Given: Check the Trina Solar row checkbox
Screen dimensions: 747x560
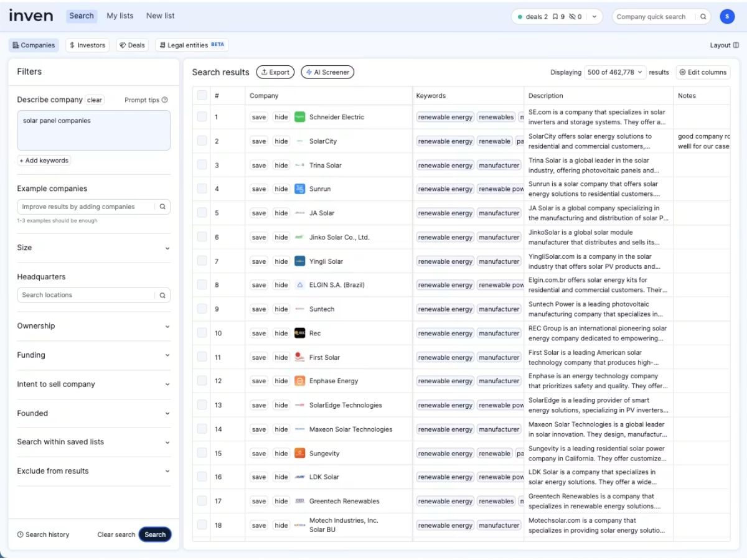Looking at the screenshot, I should 202,165.
